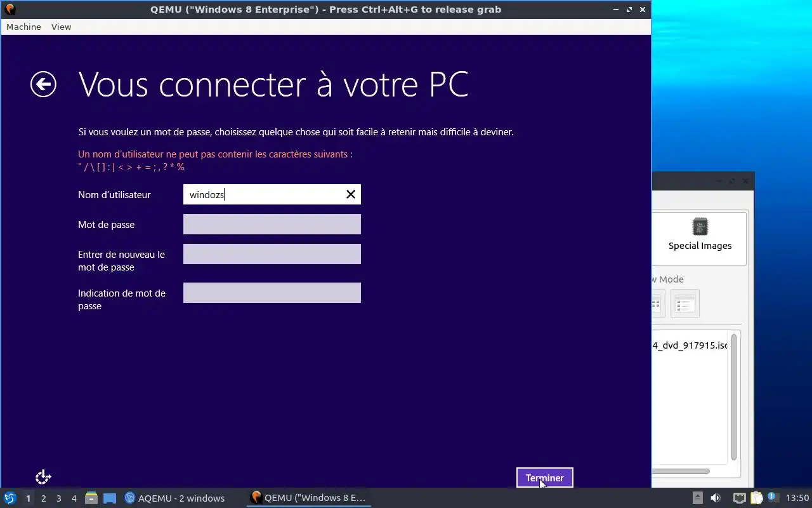812x508 pixels.
Task: Click the update notifier tray icon
Action: coord(773,497)
